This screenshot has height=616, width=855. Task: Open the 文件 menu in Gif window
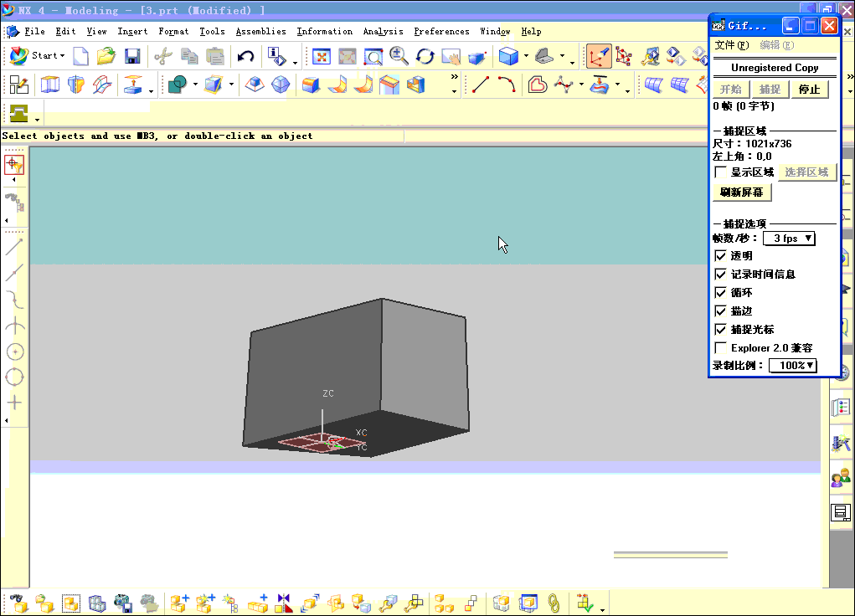(x=732, y=45)
